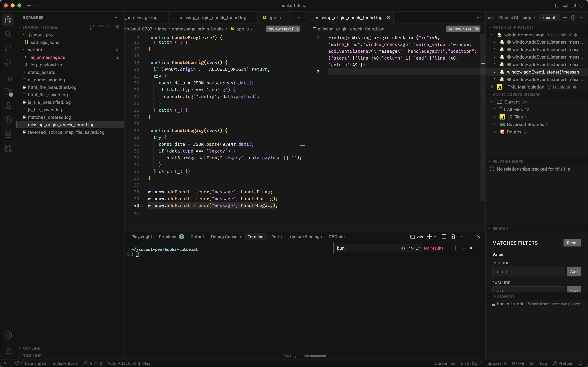Toggle Match Whole Word in terminal find
The image size is (588, 367).
410,248
